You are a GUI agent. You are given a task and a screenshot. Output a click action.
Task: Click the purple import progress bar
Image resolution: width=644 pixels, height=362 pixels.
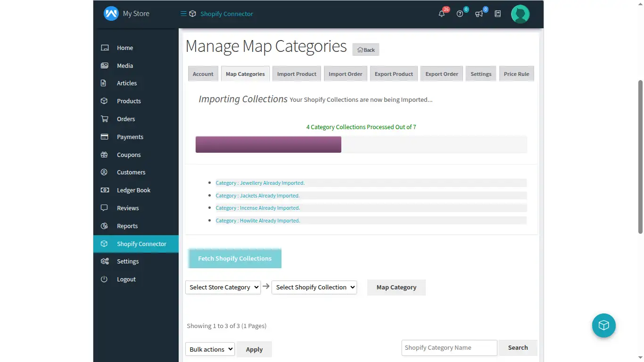pyautogui.click(x=268, y=144)
